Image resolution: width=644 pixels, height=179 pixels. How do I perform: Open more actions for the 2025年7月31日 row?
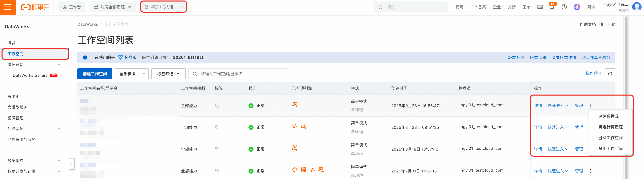tap(591, 171)
